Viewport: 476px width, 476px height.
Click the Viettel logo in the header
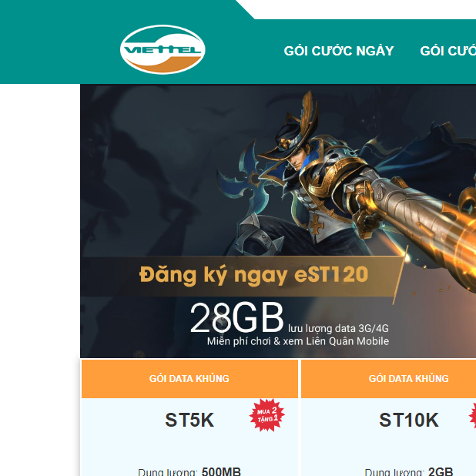pos(163,50)
